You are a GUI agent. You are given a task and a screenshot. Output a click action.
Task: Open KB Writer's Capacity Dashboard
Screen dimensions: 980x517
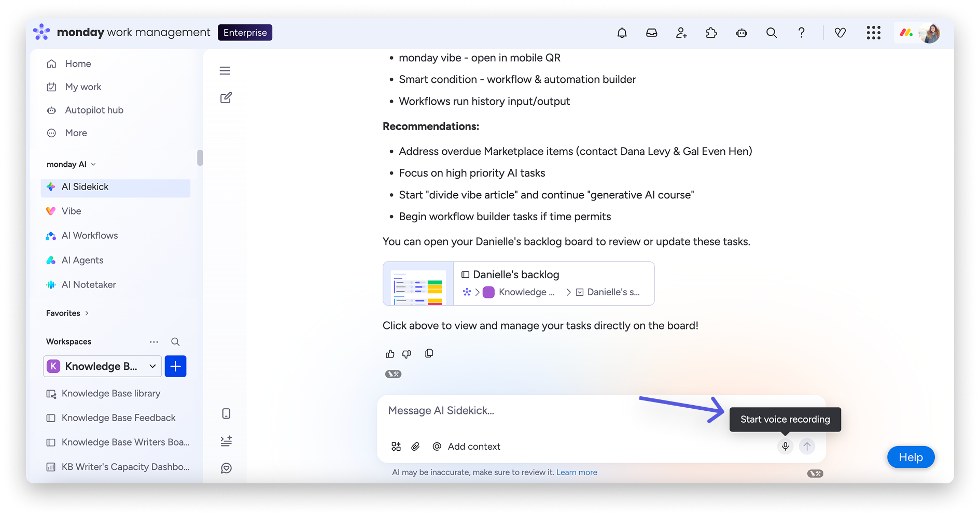coord(125,467)
